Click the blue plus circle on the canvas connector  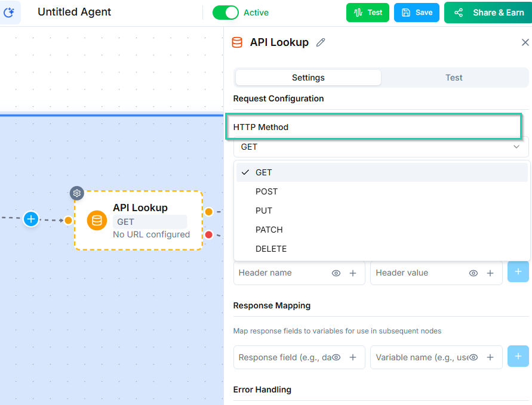(x=31, y=219)
